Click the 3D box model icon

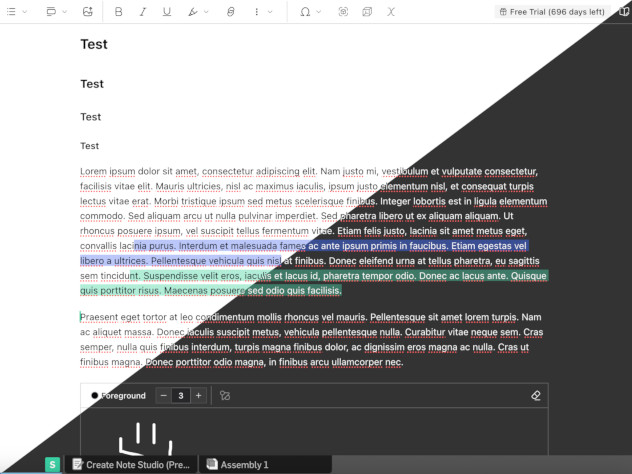tap(367, 12)
